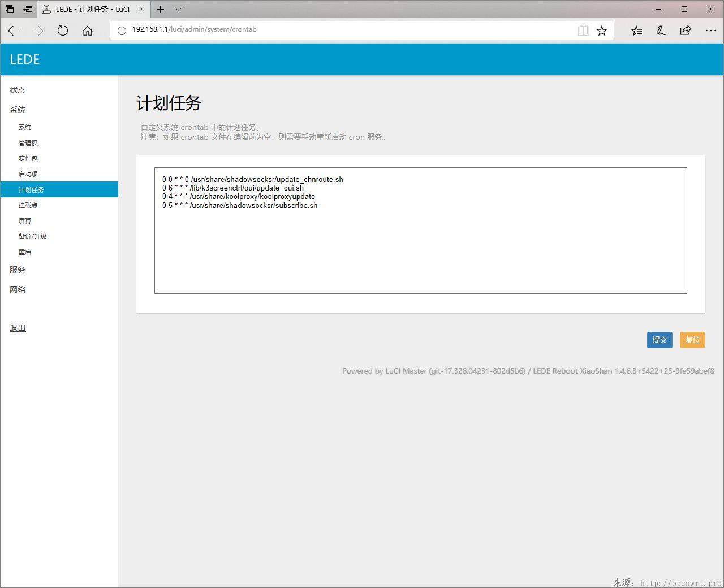
Task: Open the 管理权 page
Action: click(x=28, y=143)
